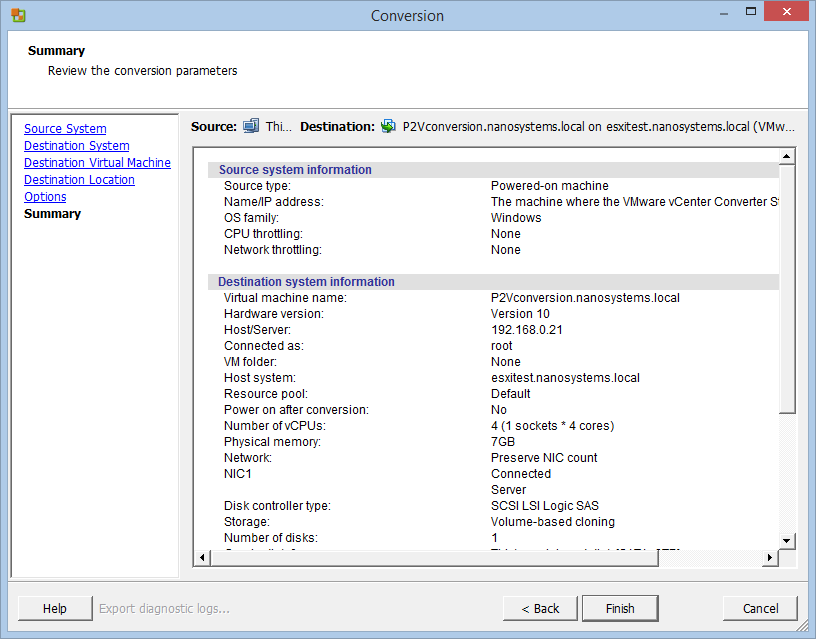Click Export diagnostic logs link
The width and height of the screenshot is (816, 639).
coord(164,608)
